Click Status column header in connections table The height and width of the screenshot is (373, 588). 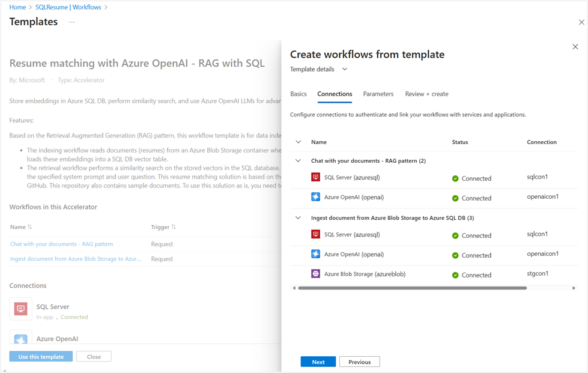[x=459, y=142]
